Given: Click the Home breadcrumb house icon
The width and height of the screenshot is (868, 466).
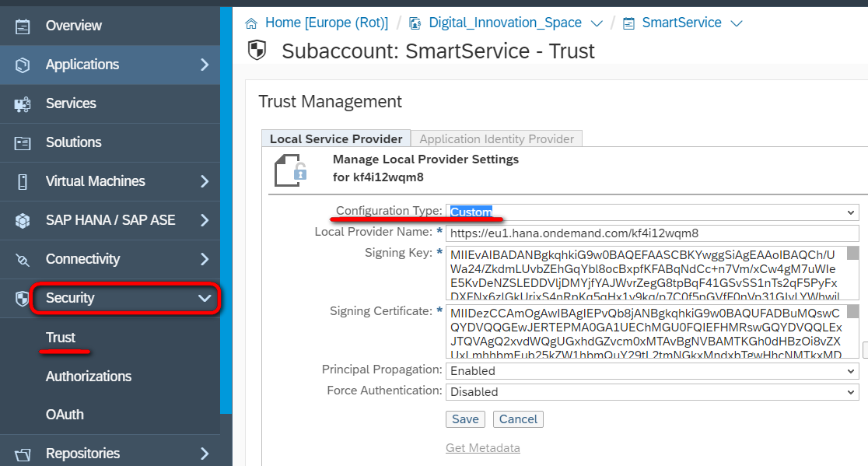Looking at the screenshot, I should click(251, 23).
